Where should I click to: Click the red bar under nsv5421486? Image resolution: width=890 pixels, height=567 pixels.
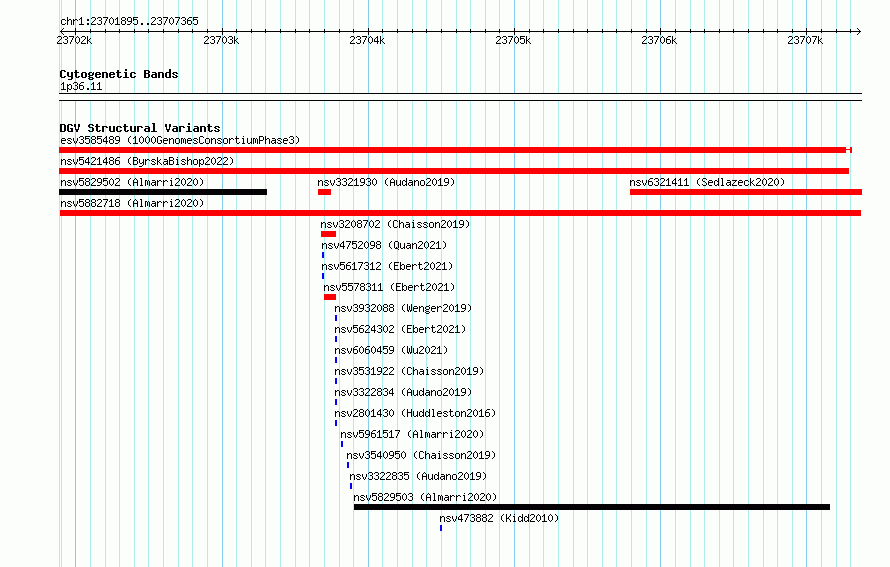(454, 171)
